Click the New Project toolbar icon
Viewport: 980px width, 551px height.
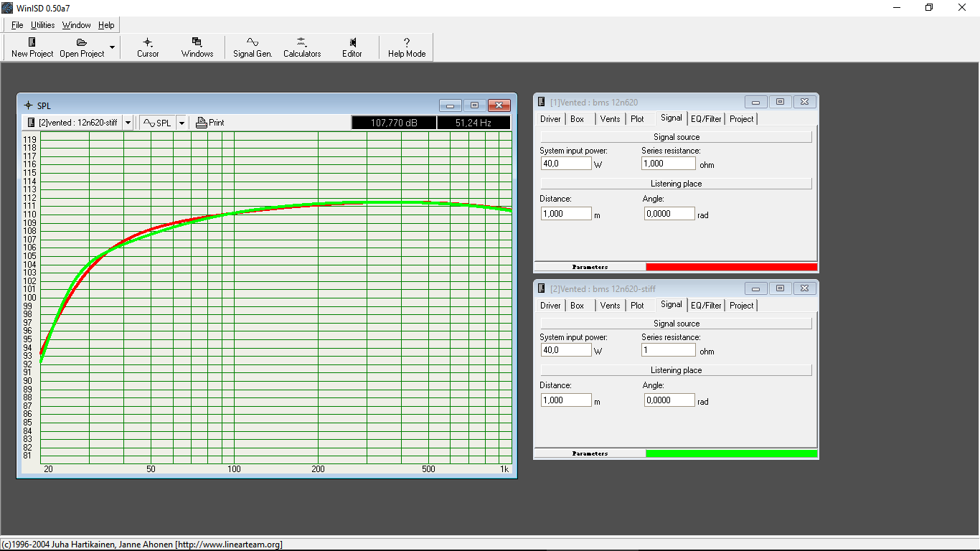tap(32, 47)
